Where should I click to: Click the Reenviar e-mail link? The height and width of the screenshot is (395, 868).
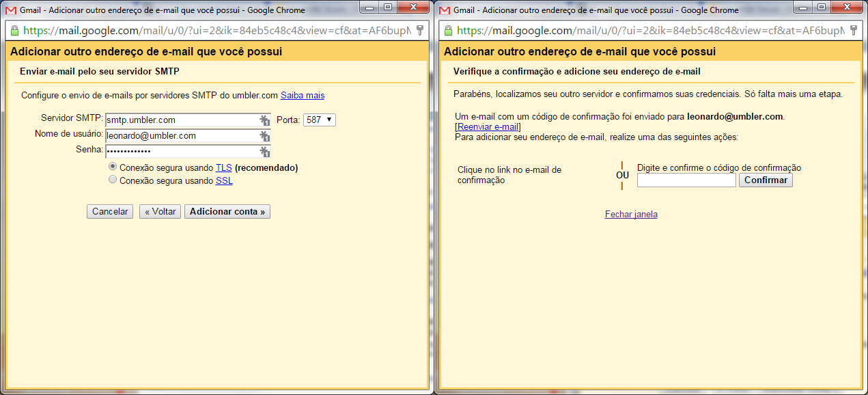click(488, 127)
